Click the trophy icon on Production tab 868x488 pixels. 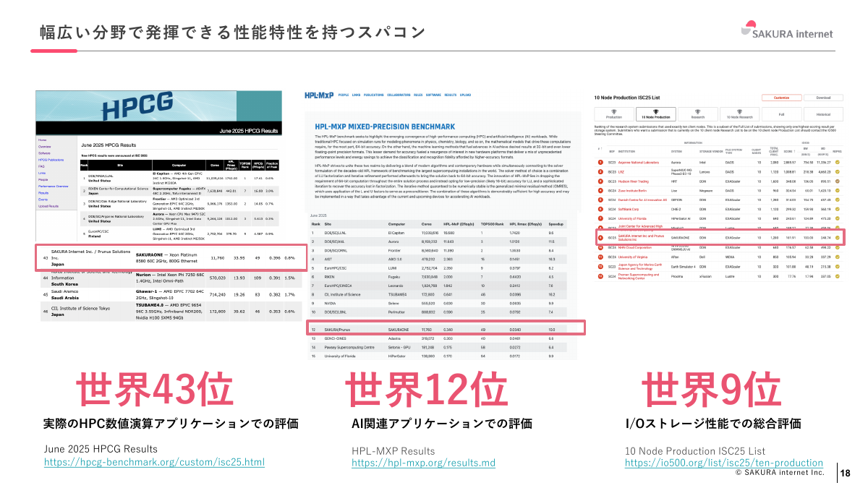[x=613, y=111]
